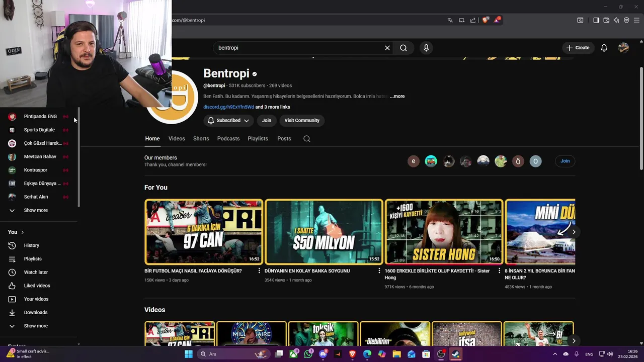Open WhatsApp from taskbar
Viewport: 644px width, 362px height.
pyautogui.click(x=308, y=354)
